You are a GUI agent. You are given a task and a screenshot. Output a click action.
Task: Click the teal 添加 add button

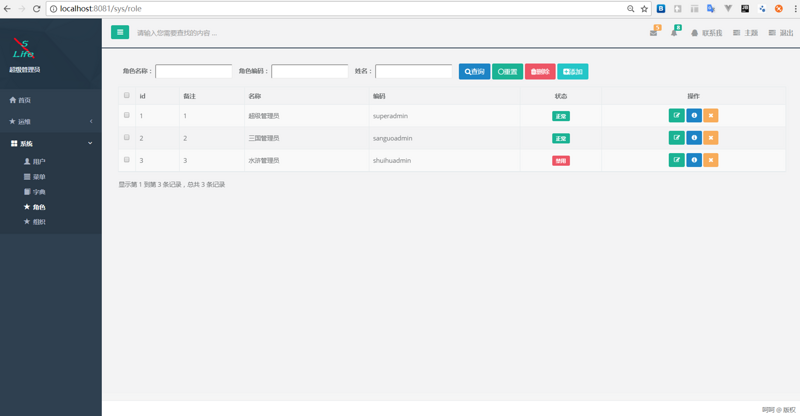pos(573,71)
